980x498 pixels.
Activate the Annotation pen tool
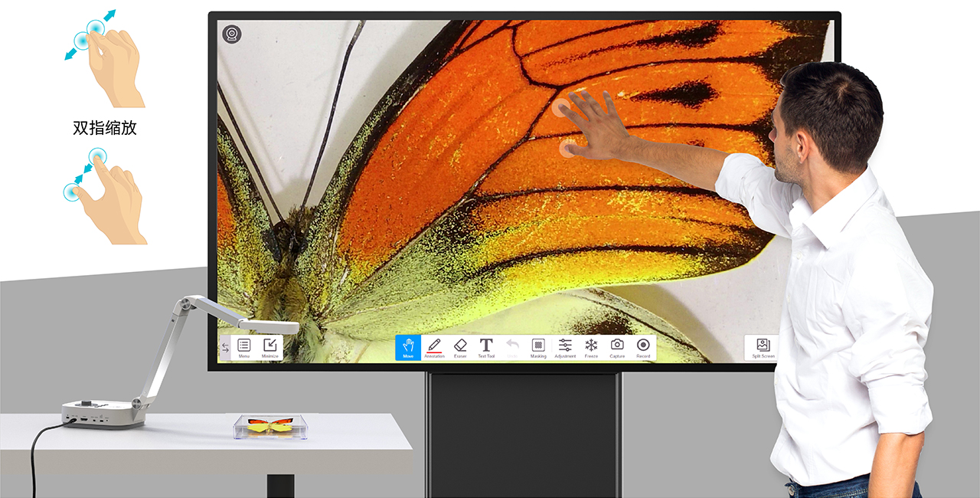[x=434, y=347]
